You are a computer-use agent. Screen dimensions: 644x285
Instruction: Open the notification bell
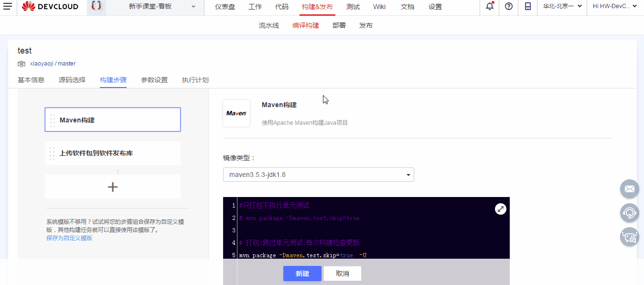(488, 7)
